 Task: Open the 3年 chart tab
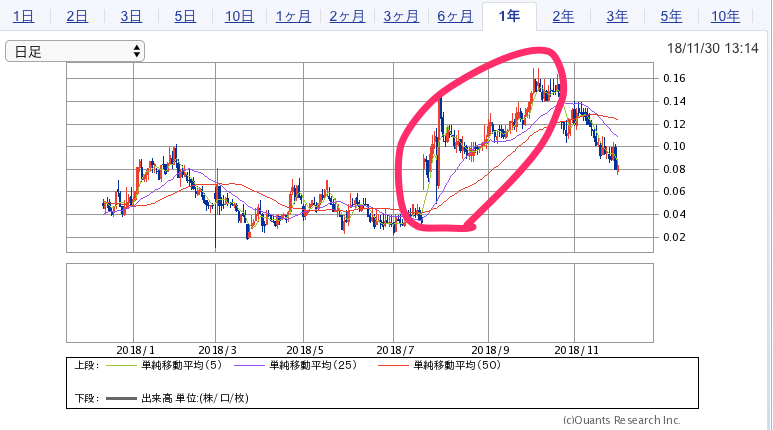point(617,16)
